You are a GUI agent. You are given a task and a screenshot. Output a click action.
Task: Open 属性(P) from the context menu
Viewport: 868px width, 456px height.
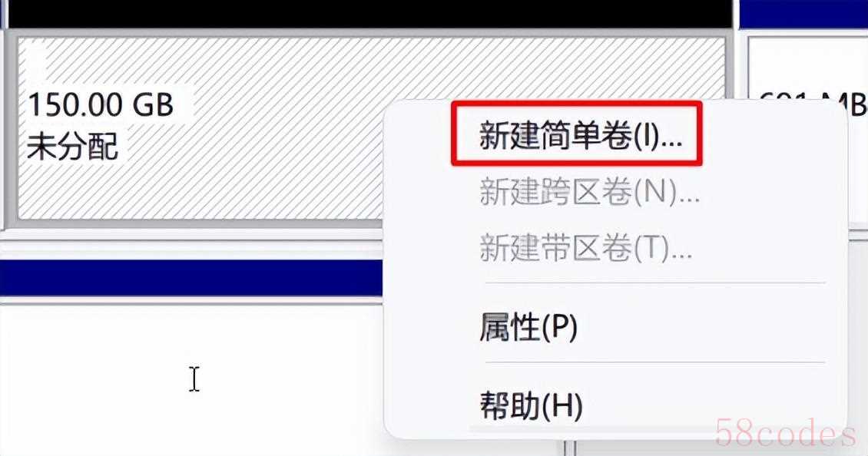(x=528, y=327)
